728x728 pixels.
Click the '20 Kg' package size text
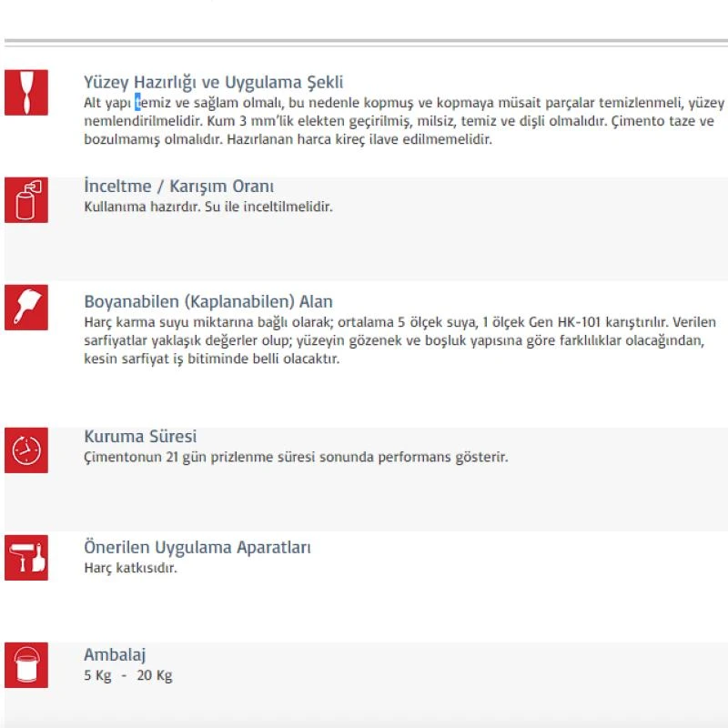coord(154,675)
